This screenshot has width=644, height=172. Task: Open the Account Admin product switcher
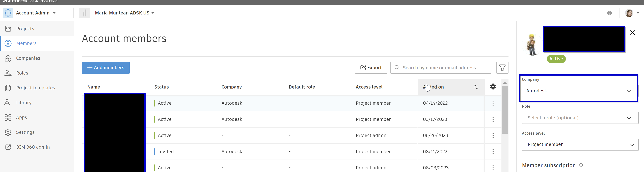(36, 13)
